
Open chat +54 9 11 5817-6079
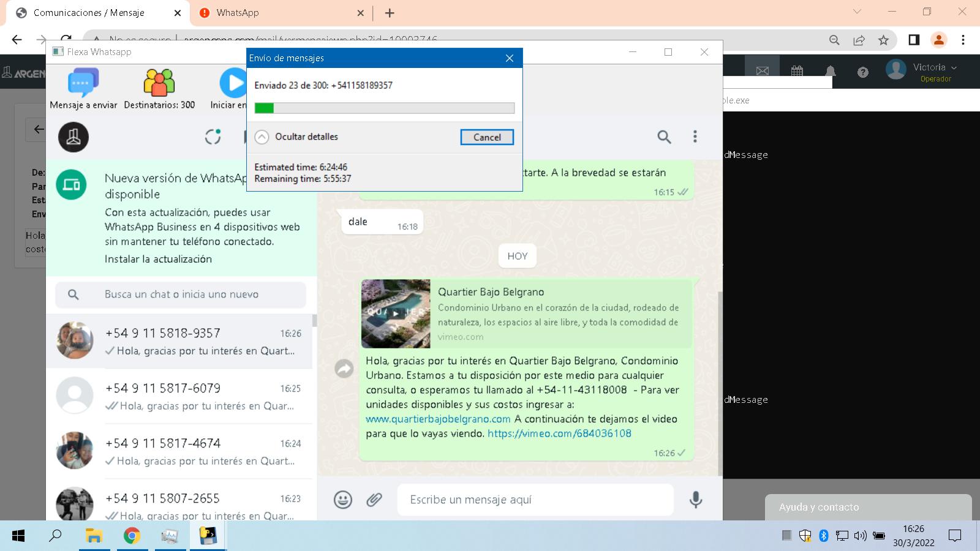[x=179, y=396]
